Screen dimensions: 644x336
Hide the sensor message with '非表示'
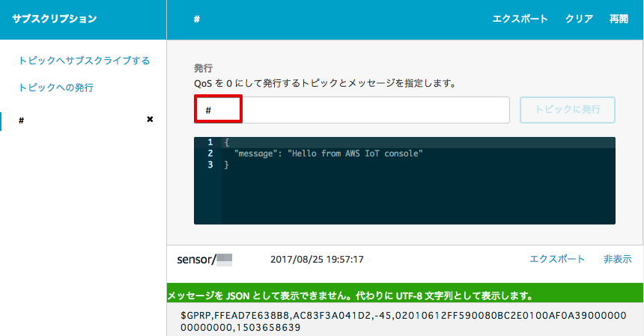pos(617,259)
